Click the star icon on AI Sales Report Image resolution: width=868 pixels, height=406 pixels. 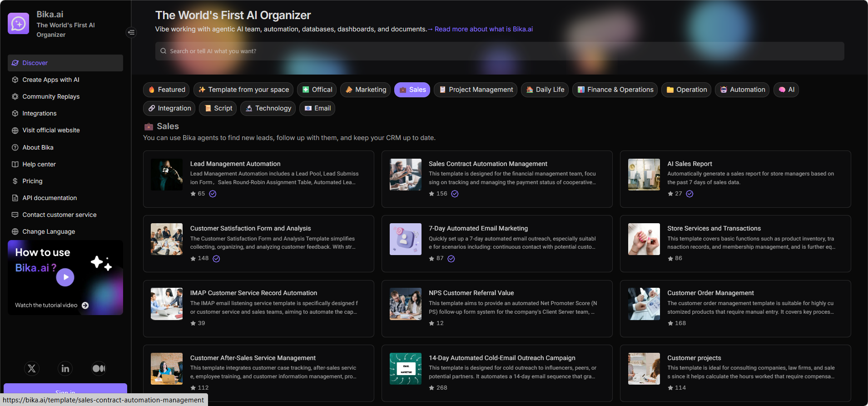coord(670,194)
